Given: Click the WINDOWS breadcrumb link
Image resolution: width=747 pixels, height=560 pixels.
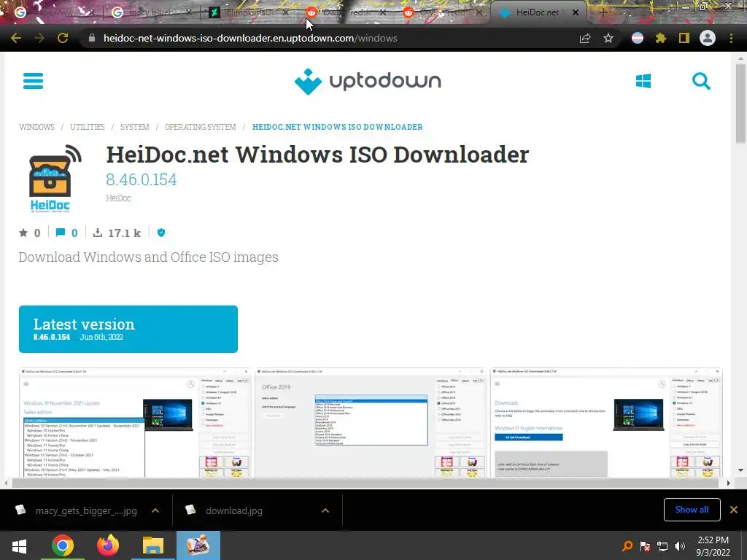Looking at the screenshot, I should (36, 127).
